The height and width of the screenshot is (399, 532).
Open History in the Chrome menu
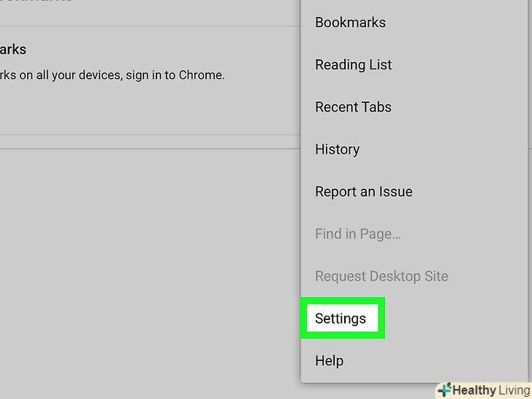point(337,150)
